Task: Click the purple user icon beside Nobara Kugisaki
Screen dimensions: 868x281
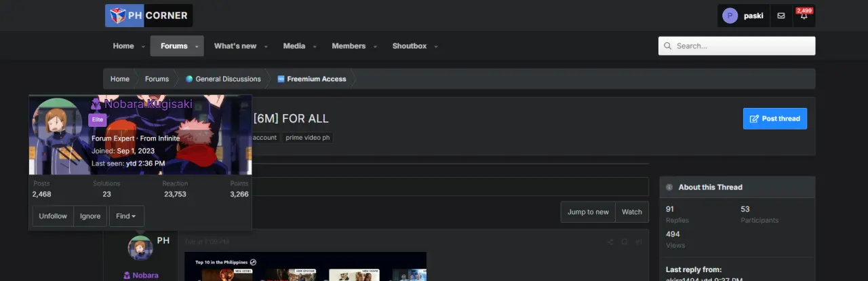Action: tap(96, 105)
